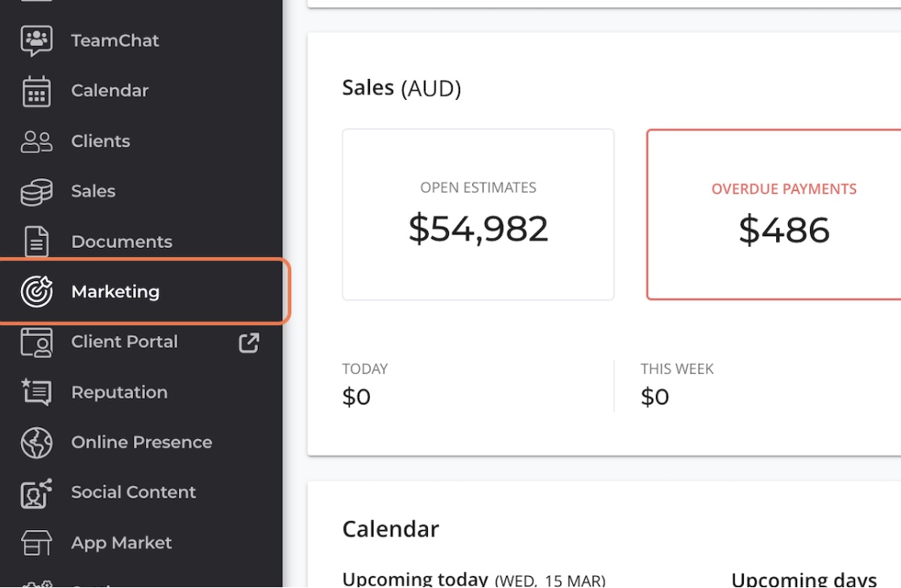Viewport: 901px width, 588px height.
Task: Navigate to Sales in sidebar
Action: pyautogui.click(x=93, y=191)
